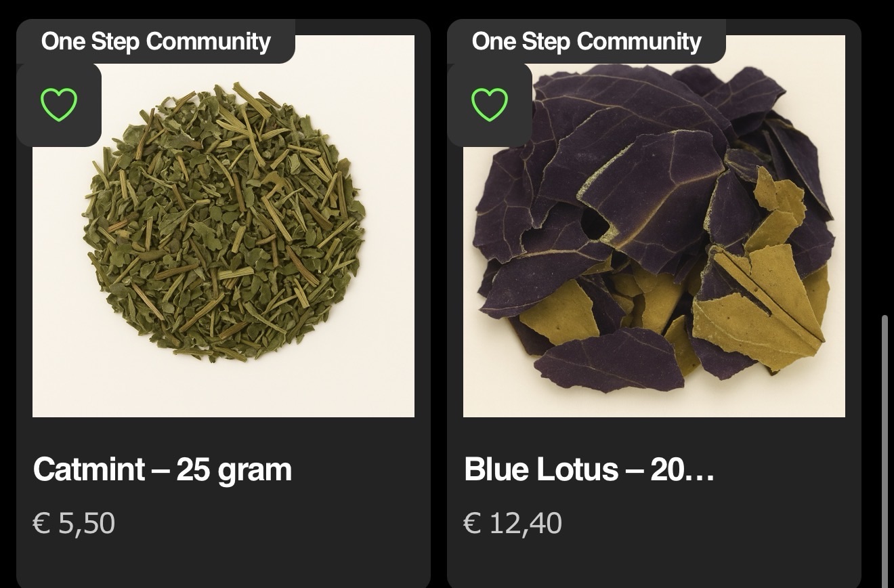Click the € 12,40 price
The width and height of the screenshot is (894, 588).
513,523
